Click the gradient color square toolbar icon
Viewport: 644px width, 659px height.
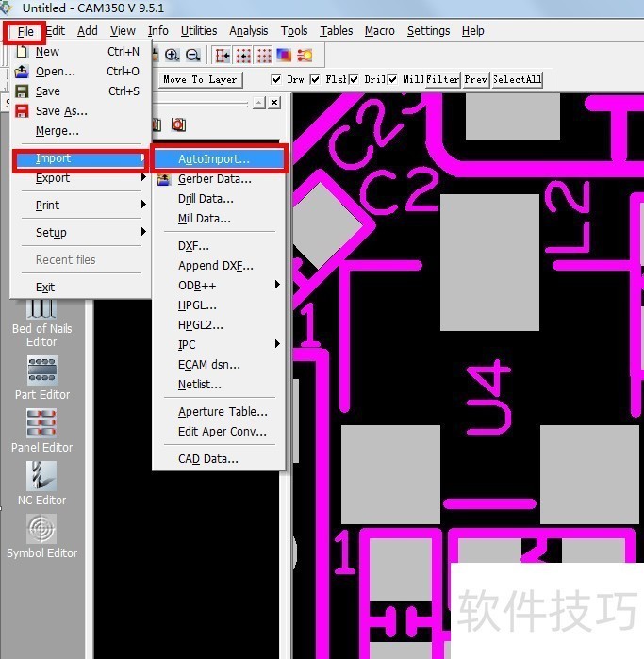[x=284, y=56]
